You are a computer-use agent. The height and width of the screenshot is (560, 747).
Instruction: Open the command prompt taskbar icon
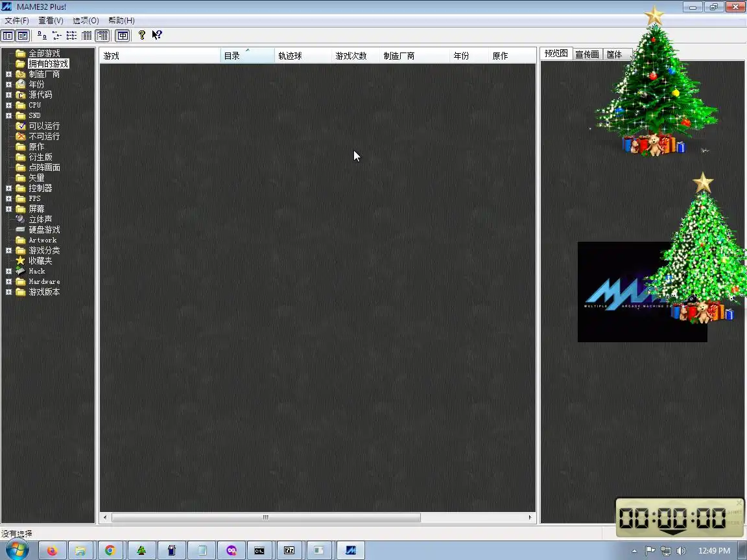coord(259,550)
